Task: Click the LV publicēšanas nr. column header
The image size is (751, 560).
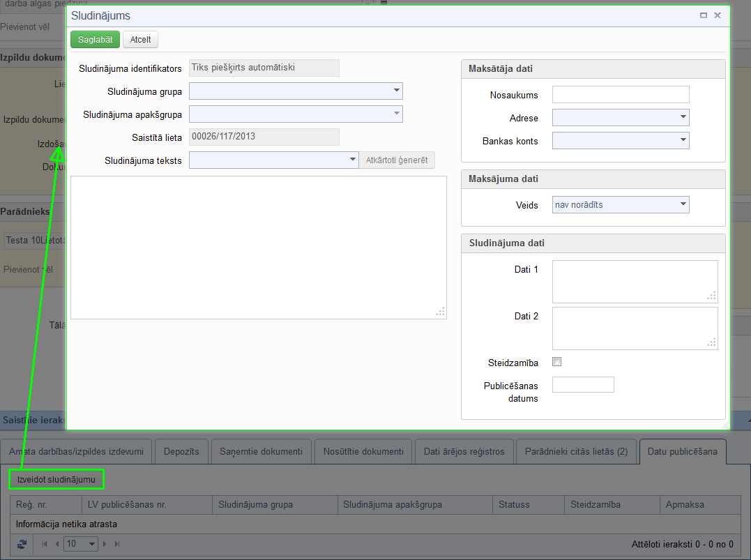Action: [x=147, y=504]
